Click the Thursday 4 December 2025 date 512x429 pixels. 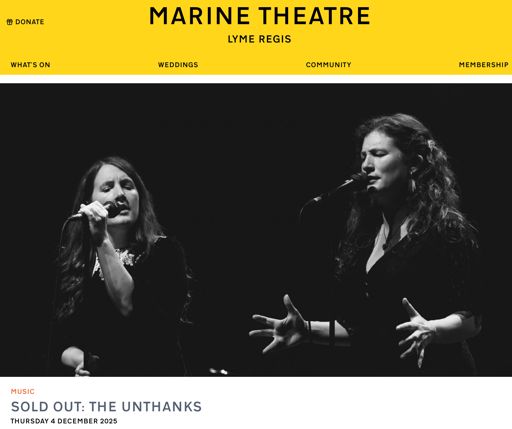pyautogui.click(x=64, y=421)
